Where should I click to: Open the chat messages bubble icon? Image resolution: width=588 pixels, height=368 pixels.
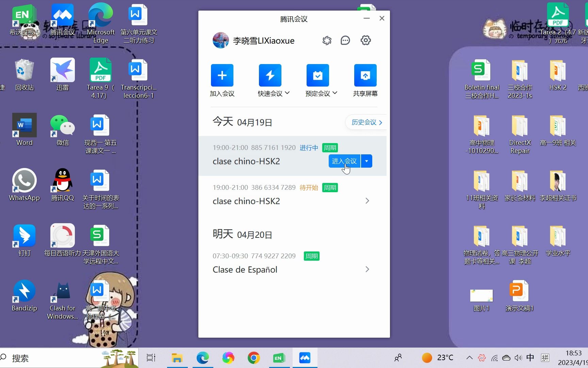[x=345, y=41]
